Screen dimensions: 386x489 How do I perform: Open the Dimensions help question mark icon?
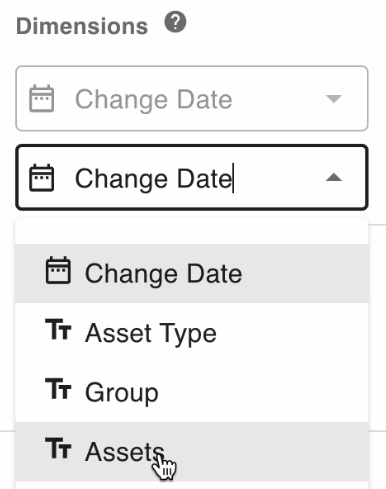pos(175,22)
